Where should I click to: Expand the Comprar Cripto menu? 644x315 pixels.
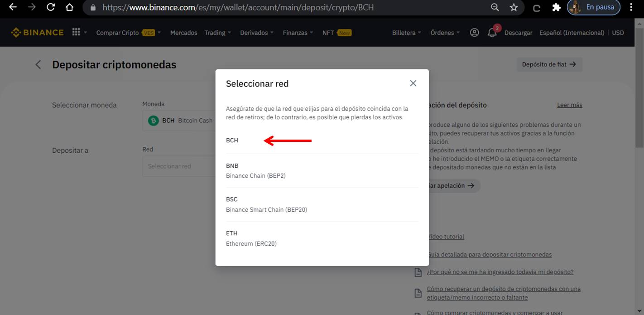pyautogui.click(x=129, y=33)
